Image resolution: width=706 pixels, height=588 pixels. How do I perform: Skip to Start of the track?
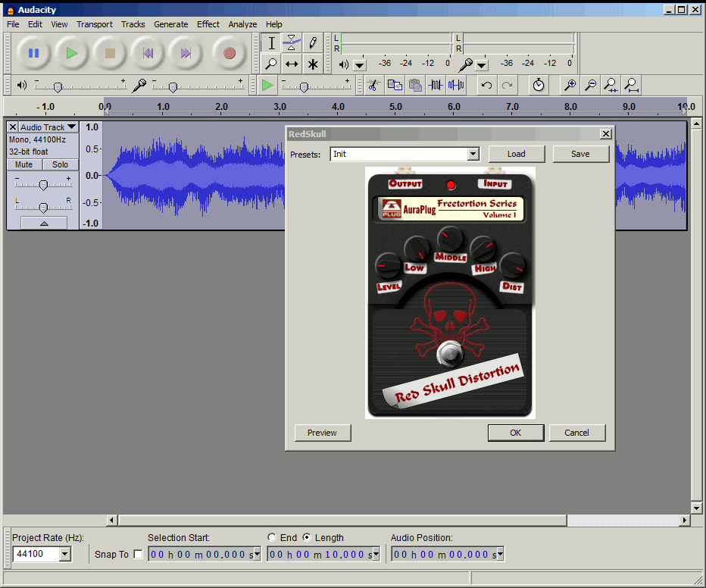[x=148, y=53]
